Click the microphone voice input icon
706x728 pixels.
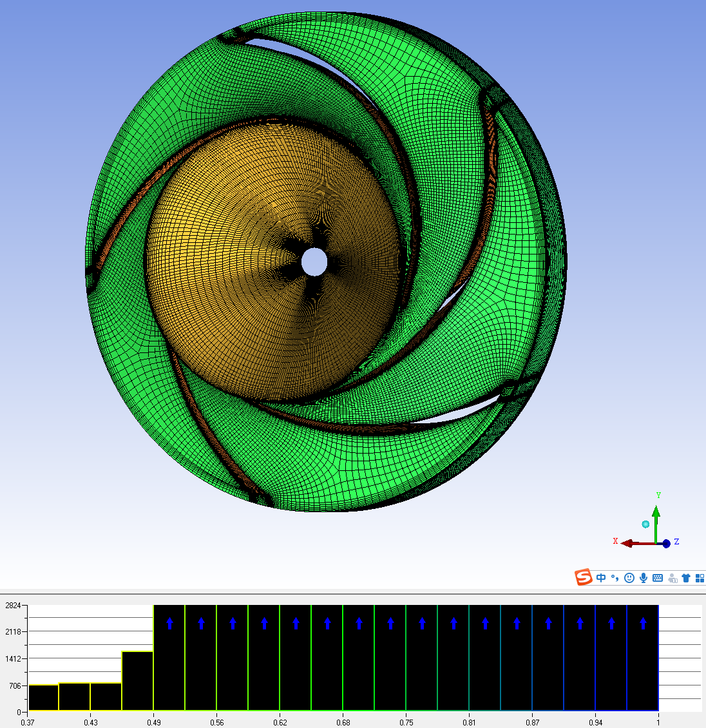(643, 578)
